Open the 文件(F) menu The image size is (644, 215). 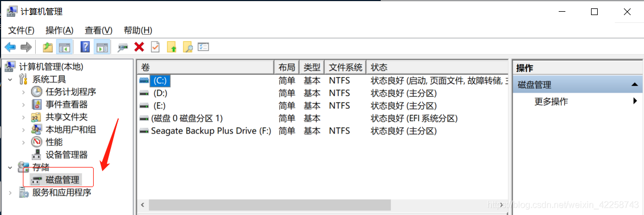coord(21,30)
